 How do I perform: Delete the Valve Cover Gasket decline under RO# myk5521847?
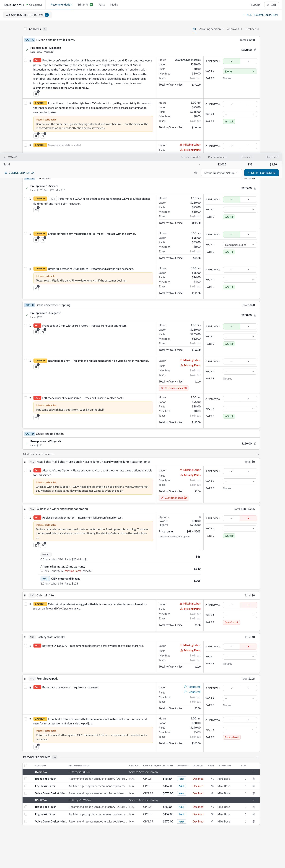(253, 821)
